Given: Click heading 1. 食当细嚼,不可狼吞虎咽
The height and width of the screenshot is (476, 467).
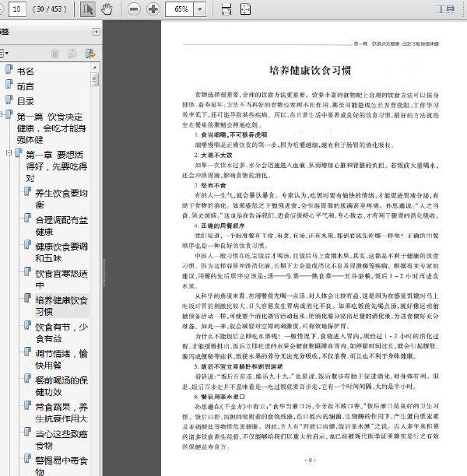Looking at the screenshot, I should [x=231, y=135].
